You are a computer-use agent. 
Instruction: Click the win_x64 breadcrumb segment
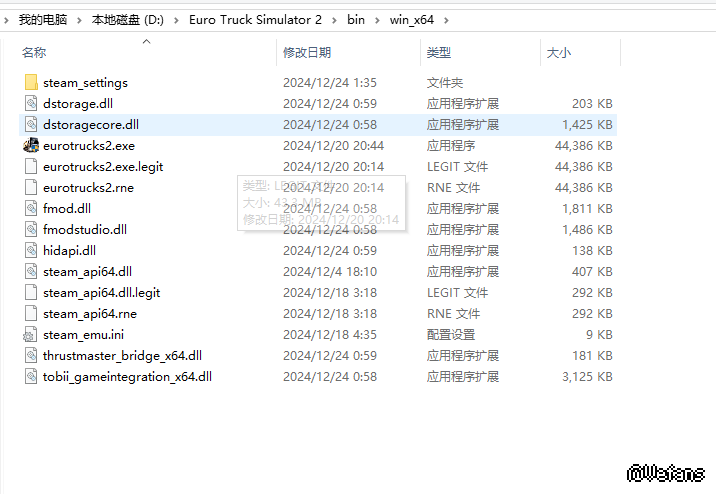click(411, 20)
